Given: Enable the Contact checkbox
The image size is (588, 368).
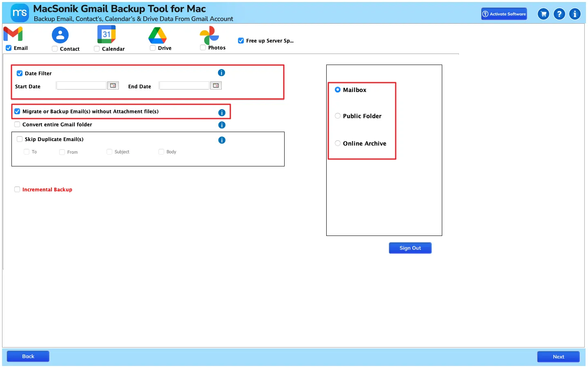Looking at the screenshot, I should [55, 49].
